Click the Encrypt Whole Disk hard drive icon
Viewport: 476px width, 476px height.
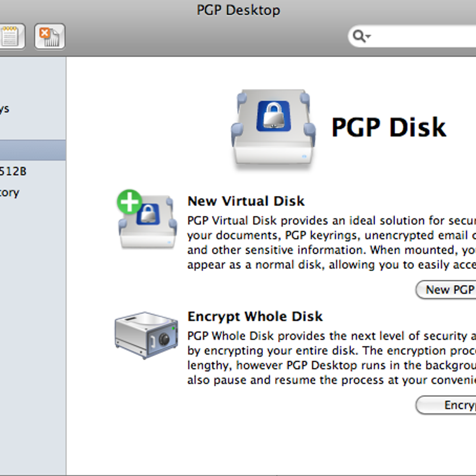click(x=147, y=335)
